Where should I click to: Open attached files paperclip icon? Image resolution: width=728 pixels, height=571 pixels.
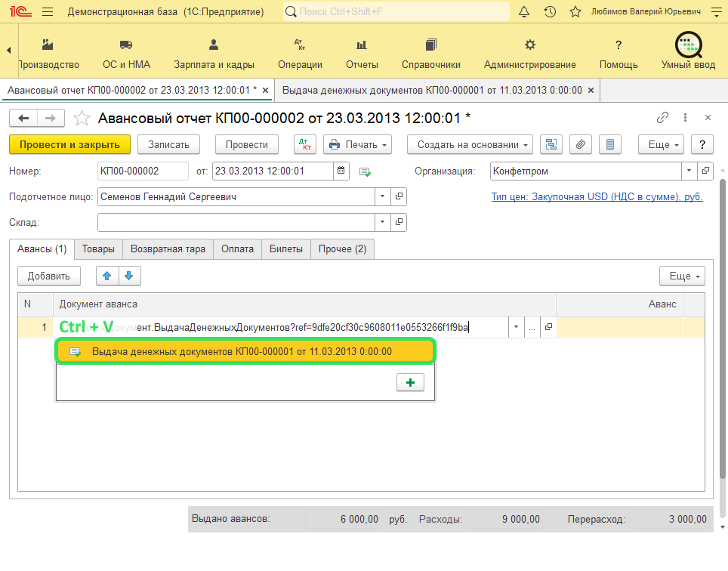(x=580, y=144)
